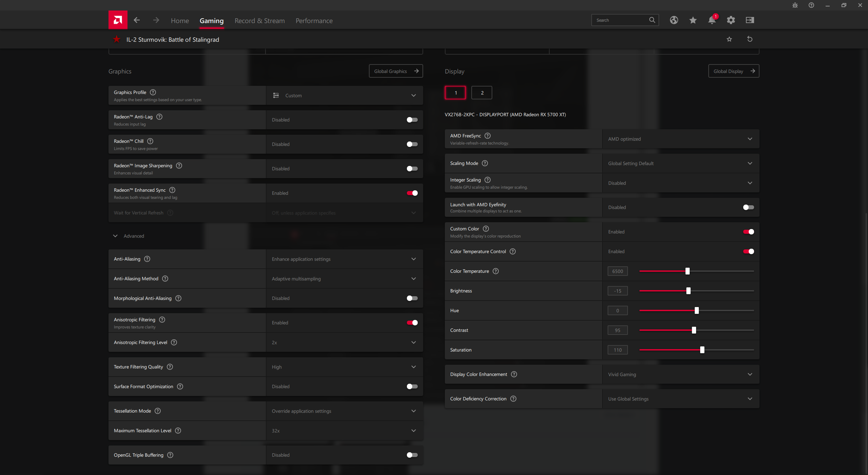Open Anisotropic Filtering Level dropdown
This screenshot has width=868, height=475.
pyautogui.click(x=344, y=342)
